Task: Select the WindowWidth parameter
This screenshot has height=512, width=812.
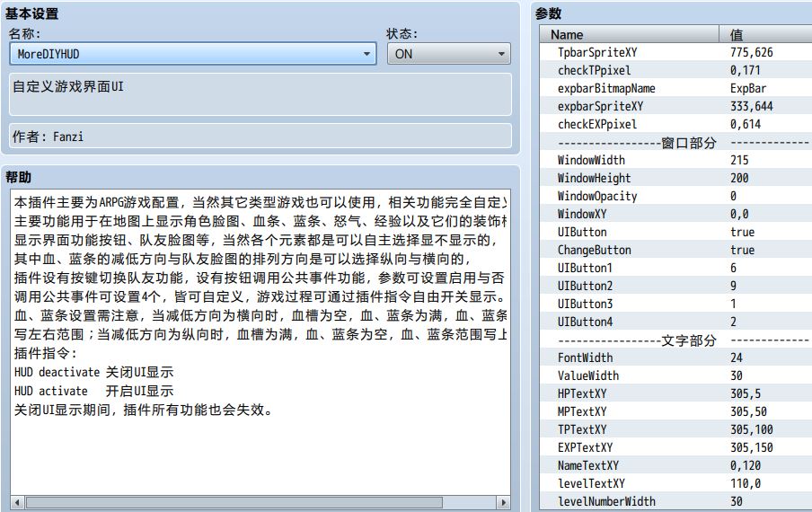Action: pos(591,160)
